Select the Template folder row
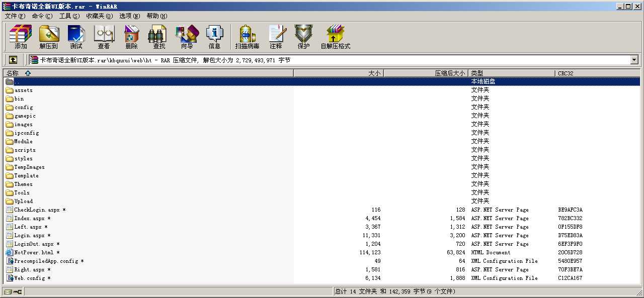The width and height of the screenshot is (644, 298). coord(322,175)
